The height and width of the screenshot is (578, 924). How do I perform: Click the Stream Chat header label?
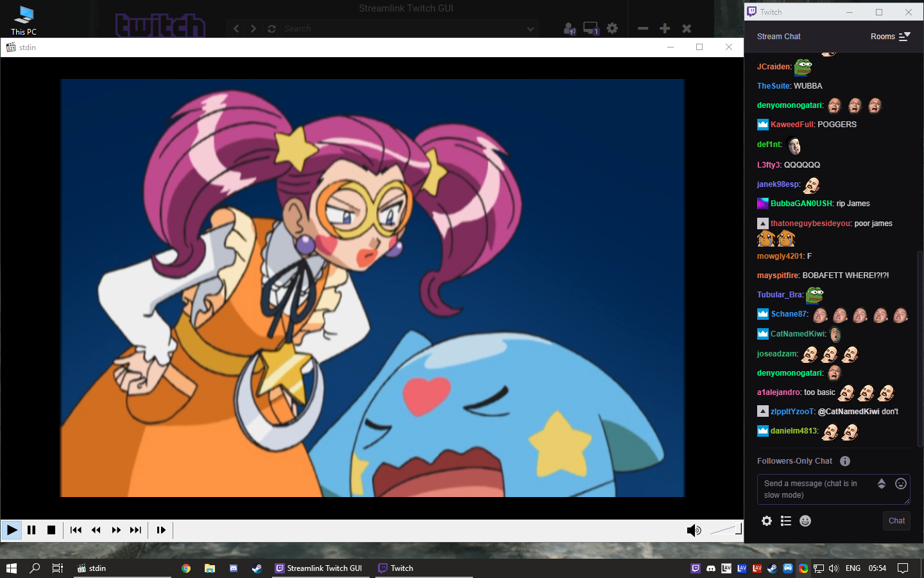click(778, 37)
